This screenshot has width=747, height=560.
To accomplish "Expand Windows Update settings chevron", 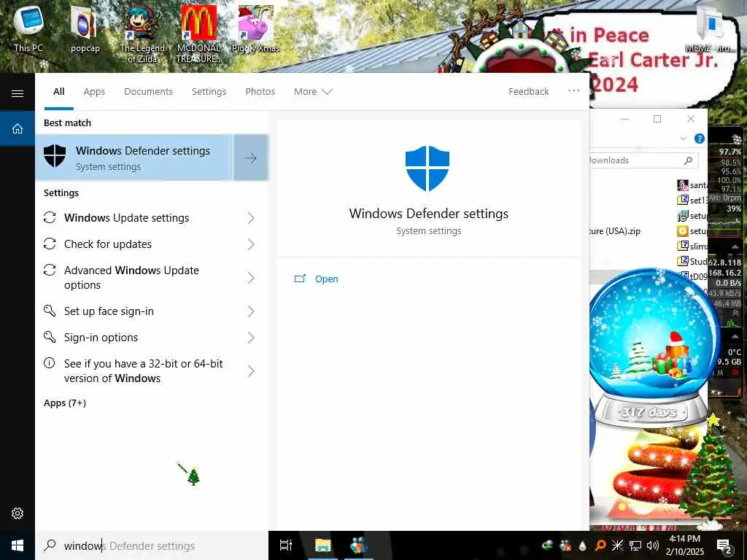I will (x=251, y=218).
